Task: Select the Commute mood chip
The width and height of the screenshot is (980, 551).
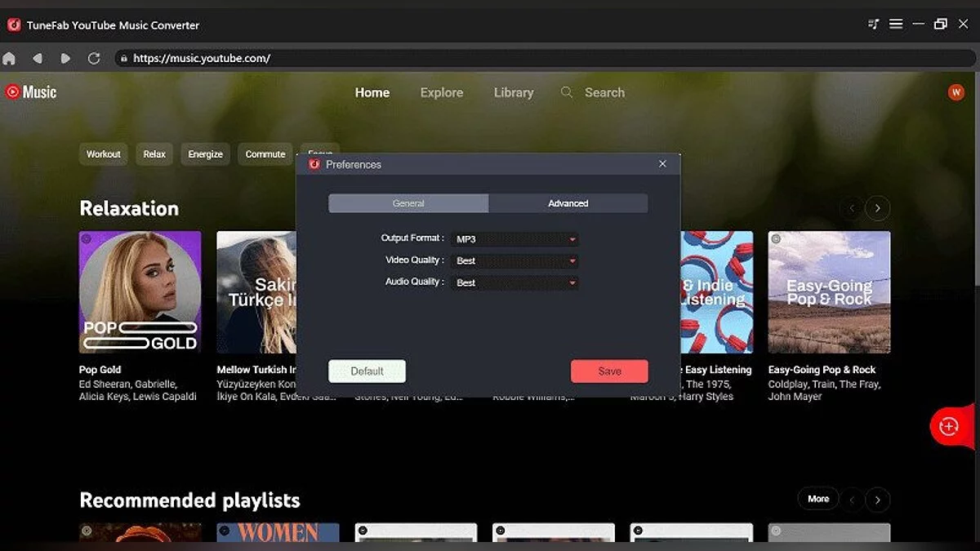Action: click(x=265, y=154)
